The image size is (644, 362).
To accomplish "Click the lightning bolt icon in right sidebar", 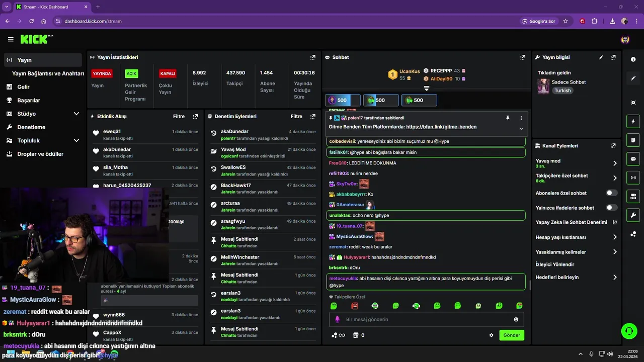I will click(633, 121).
